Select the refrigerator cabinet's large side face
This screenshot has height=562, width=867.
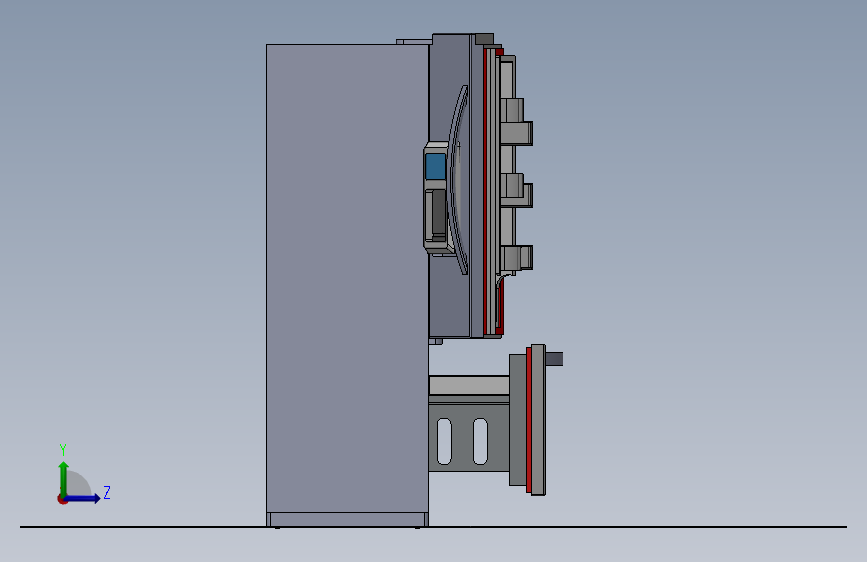[347, 278]
